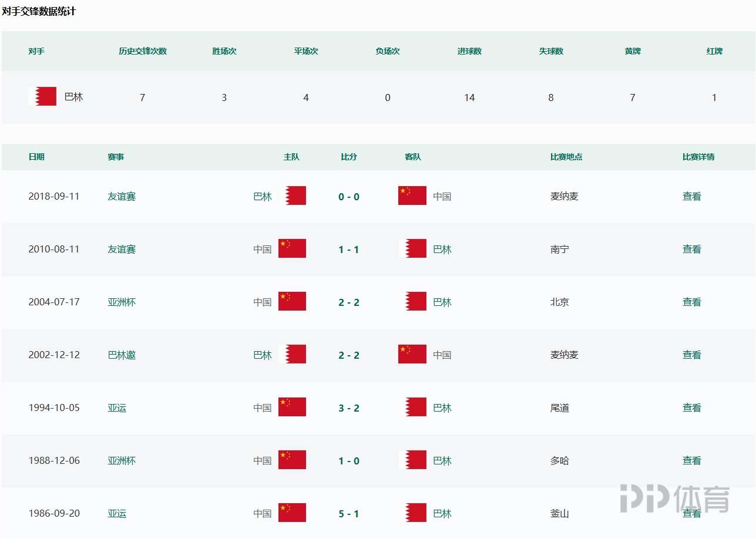
Task: Click 巴林邀 competition link for 2002-12-12
Action: click(122, 355)
